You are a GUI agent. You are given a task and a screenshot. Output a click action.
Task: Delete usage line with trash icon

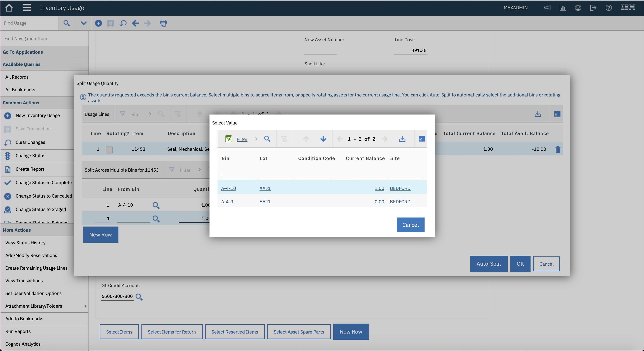(x=558, y=149)
